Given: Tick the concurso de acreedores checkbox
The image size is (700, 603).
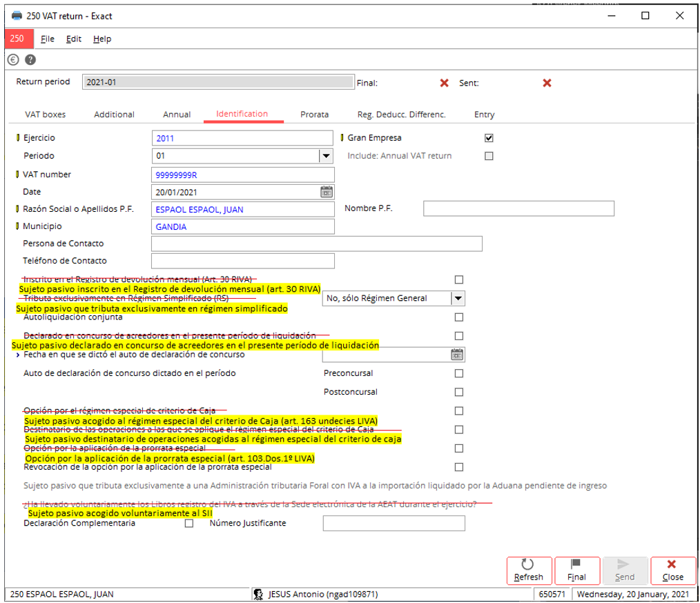Looking at the screenshot, I should point(459,336).
